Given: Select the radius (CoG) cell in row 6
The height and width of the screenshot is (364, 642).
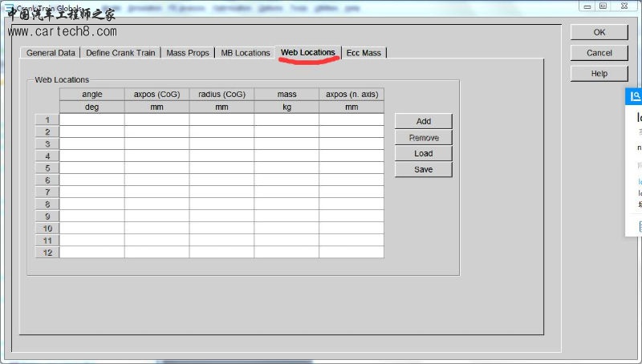Looking at the screenshot, I should tap(221, 180).
